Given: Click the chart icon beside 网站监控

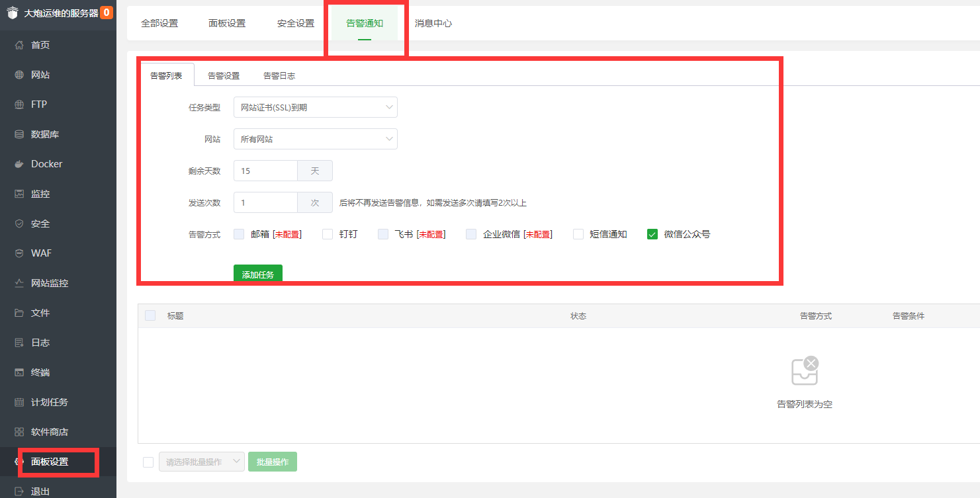Looking at the screenshot, I should coord(19,283).
